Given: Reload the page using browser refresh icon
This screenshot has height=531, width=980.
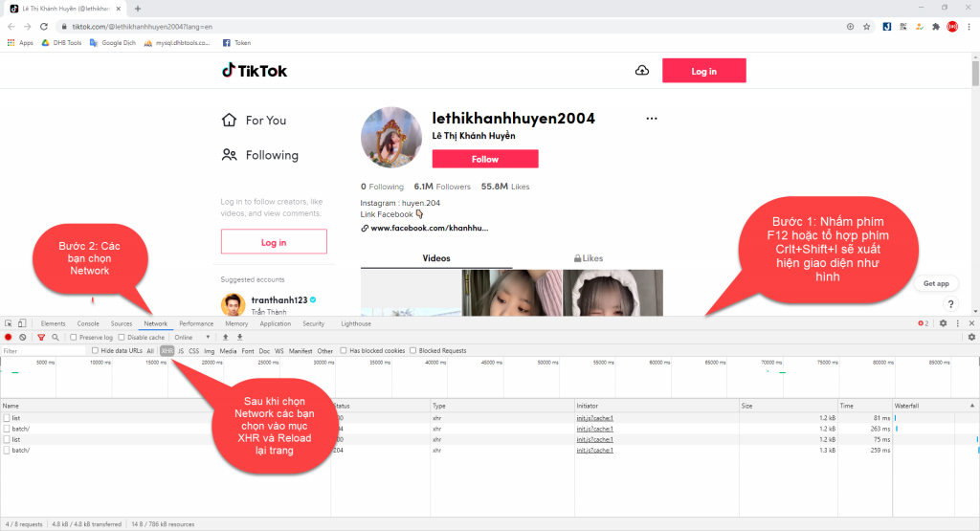Looking at the screenshot, I should pyautogui.click(x=44, y=26).
